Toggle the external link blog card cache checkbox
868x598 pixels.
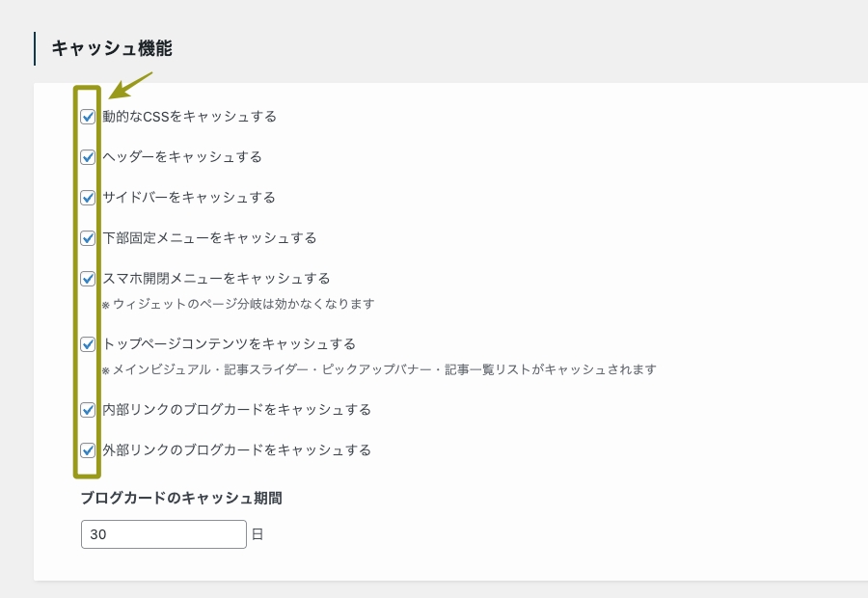[88, 449]
